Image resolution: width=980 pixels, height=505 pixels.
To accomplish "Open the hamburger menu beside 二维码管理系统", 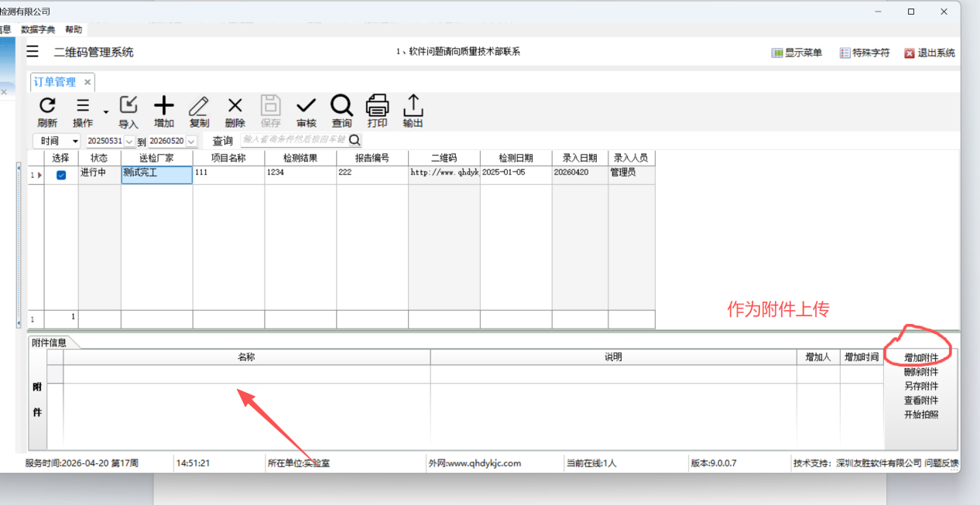I will tap(33, 52).
